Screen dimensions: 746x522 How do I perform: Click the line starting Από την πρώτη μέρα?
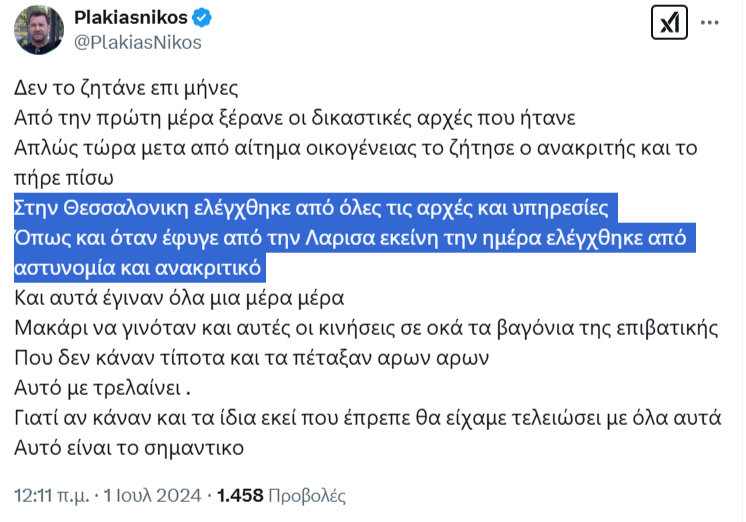coord(294,118)
